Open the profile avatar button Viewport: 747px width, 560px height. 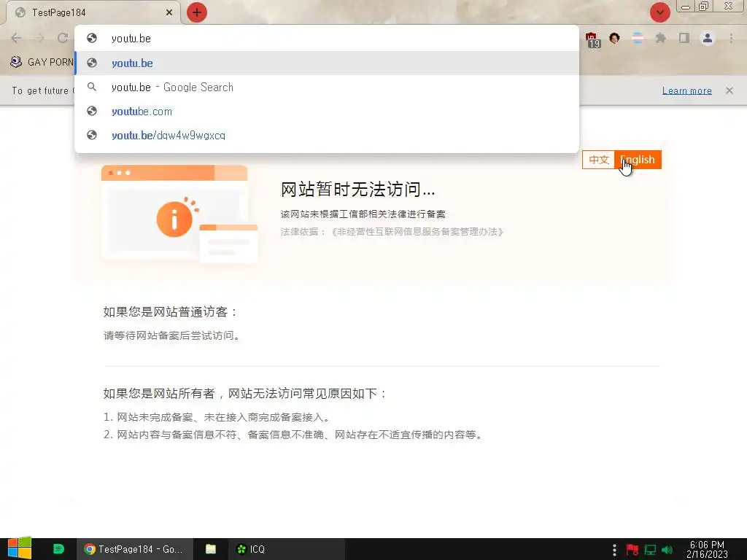pyautogui.click(x=708, y=38)
